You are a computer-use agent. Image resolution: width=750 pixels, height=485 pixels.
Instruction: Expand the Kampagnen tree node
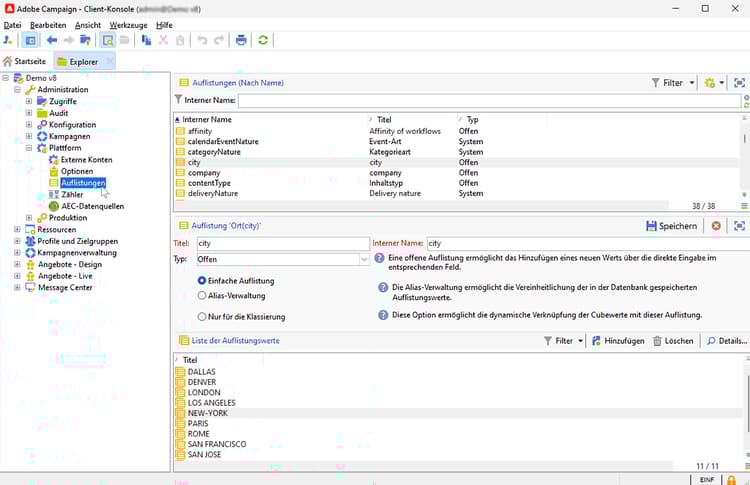coord(29,136)
